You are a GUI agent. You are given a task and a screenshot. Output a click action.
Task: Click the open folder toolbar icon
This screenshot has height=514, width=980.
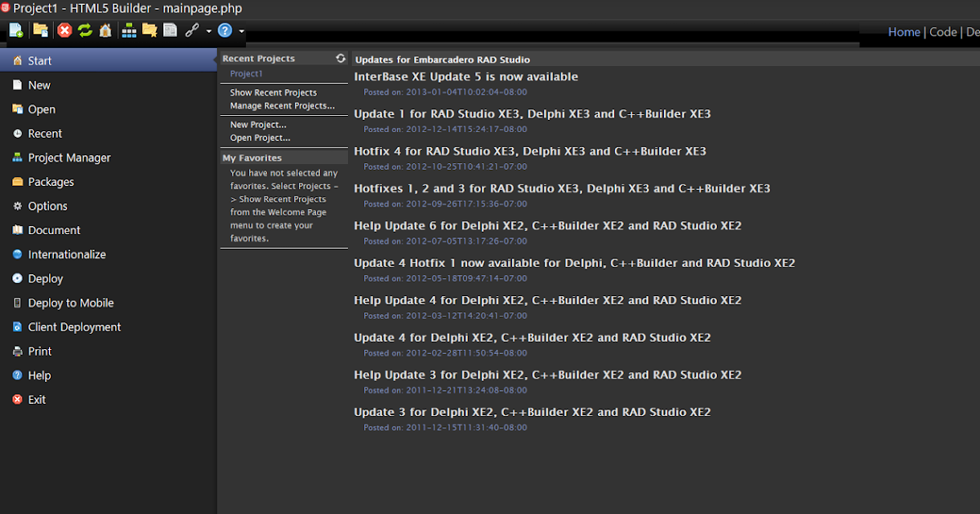coord(40,31)
